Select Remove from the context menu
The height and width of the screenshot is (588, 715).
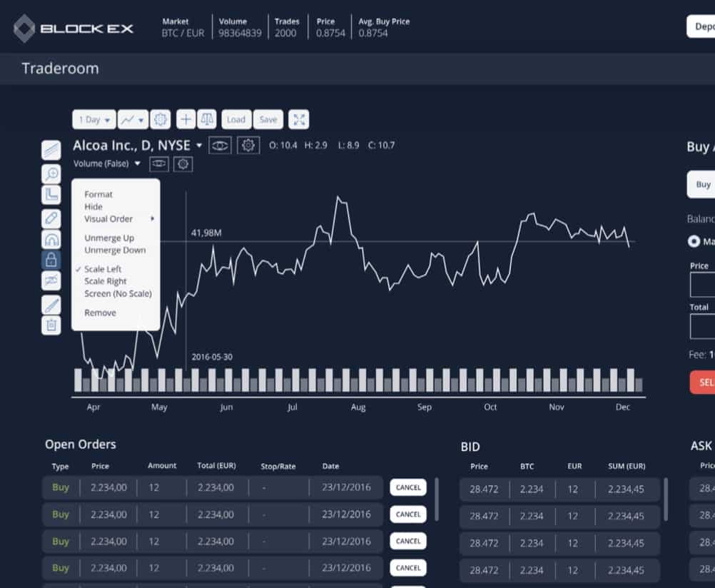click(100, 313)
